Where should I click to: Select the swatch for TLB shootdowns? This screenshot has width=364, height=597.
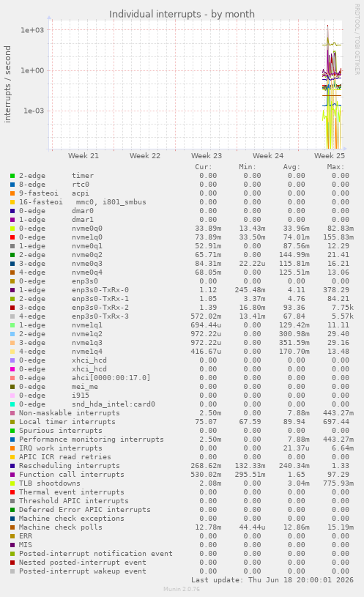pos(12,483)
